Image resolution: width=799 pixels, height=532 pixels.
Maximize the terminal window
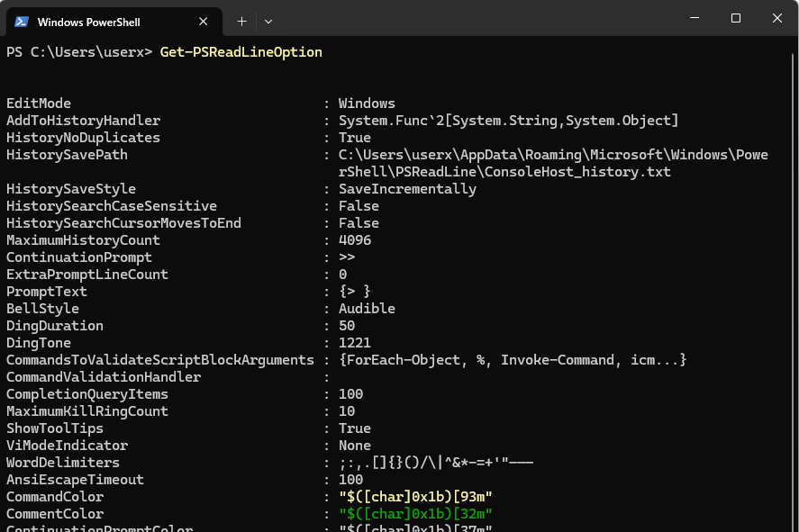coord(735,18)
